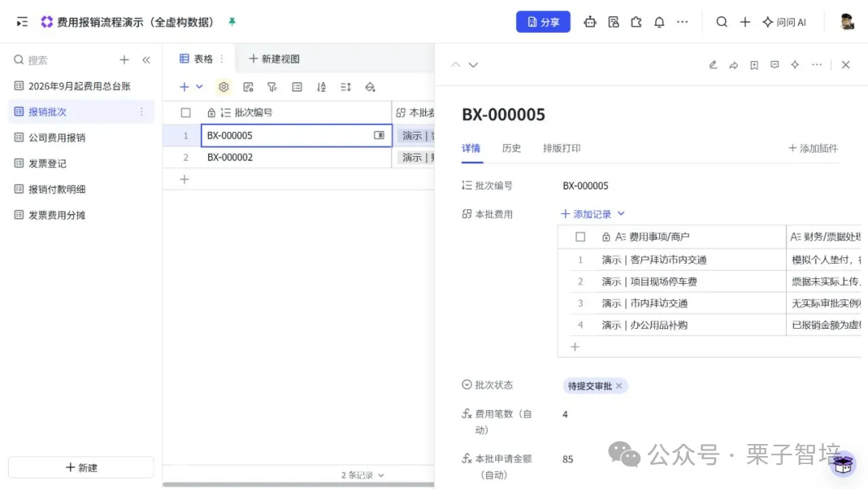Open 公司费用报销 table
The height and width of the screenshot is (489, 868).
coord(81,138)
